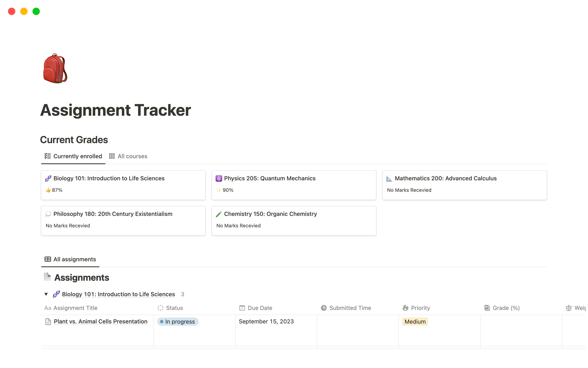This screenshot has width=588, height=368.
Task: Click the document icon on Plant vs. Animal Cells
Action: point(48,321)
